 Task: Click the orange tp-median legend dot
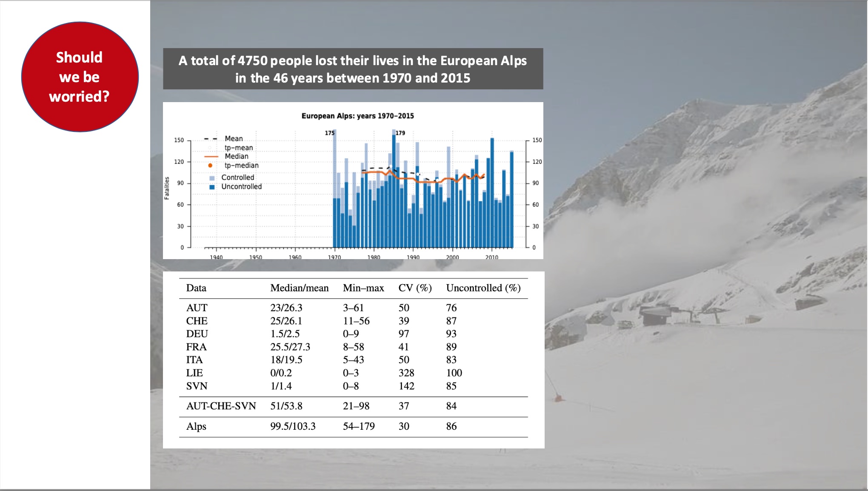pos(210,166)
